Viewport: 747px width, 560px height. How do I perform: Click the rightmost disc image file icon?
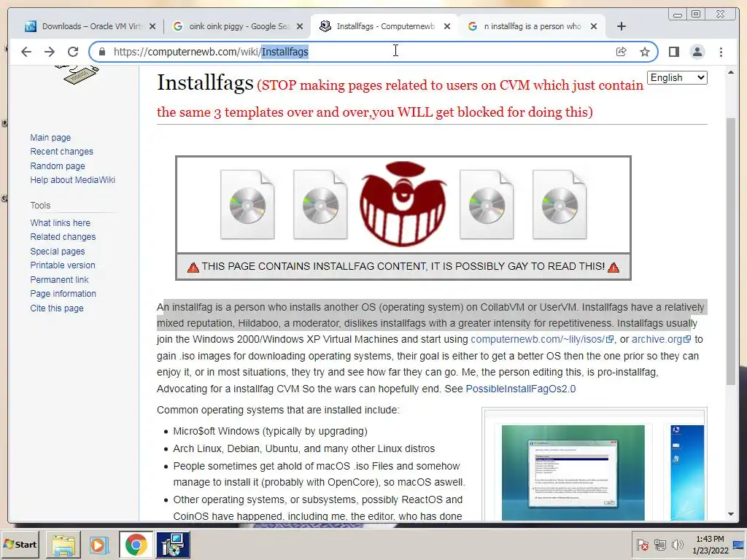560,204
